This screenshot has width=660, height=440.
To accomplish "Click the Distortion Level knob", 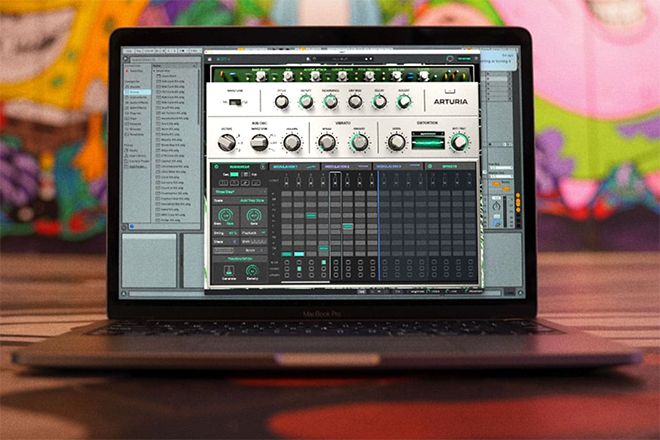I will (396, 143).
